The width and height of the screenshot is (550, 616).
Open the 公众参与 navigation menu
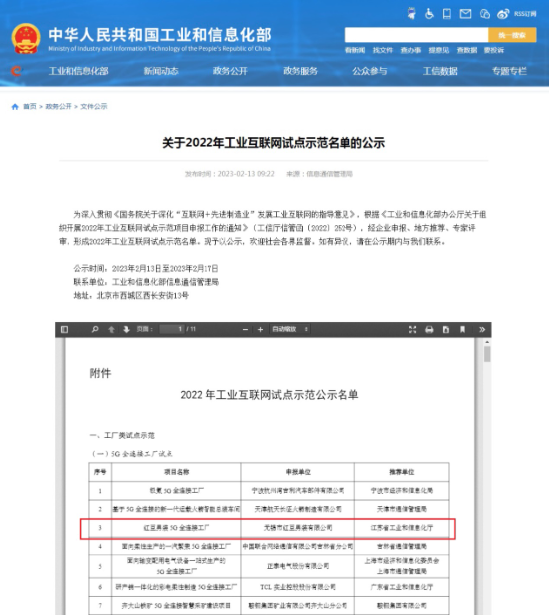(x=370, y=71)
